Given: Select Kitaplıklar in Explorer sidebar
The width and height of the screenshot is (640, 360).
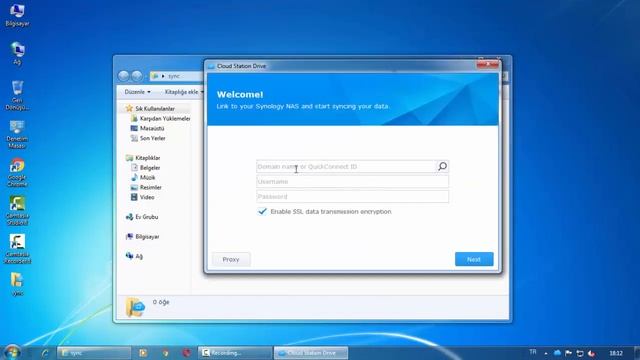Looking at the screenshot, I should pos(143,158).
